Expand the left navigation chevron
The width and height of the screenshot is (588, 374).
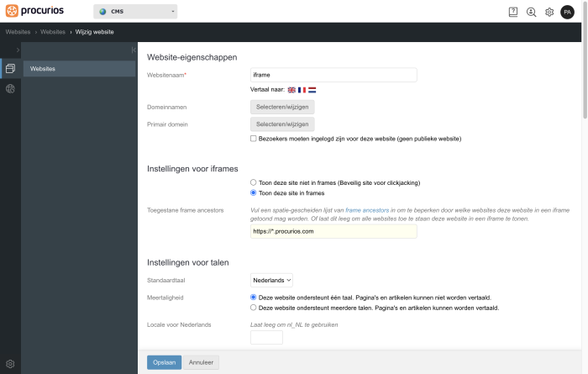tap(18, 50)
